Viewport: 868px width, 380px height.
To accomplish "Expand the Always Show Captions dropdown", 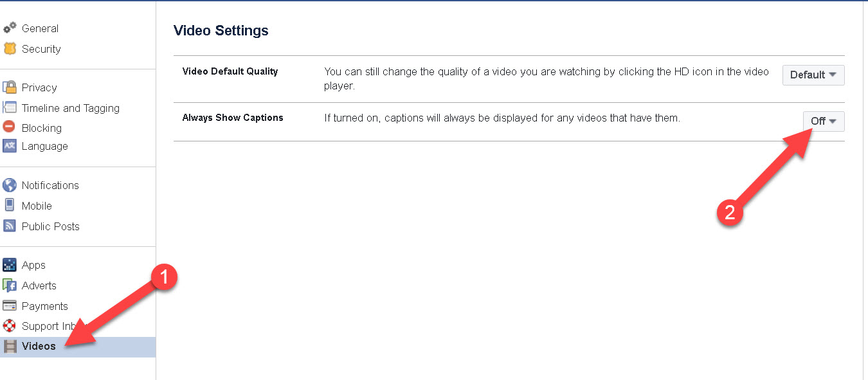I will pyautogui.click(x=824, y=121).
